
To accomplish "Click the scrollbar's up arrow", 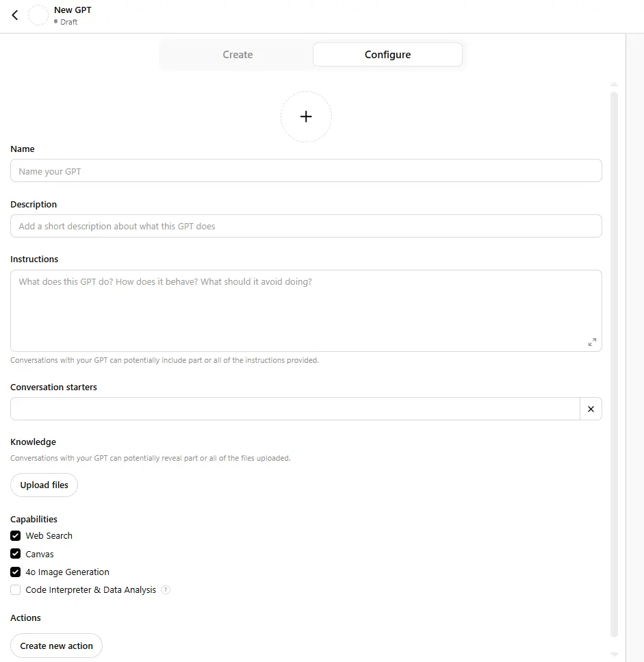I will 614,84.
